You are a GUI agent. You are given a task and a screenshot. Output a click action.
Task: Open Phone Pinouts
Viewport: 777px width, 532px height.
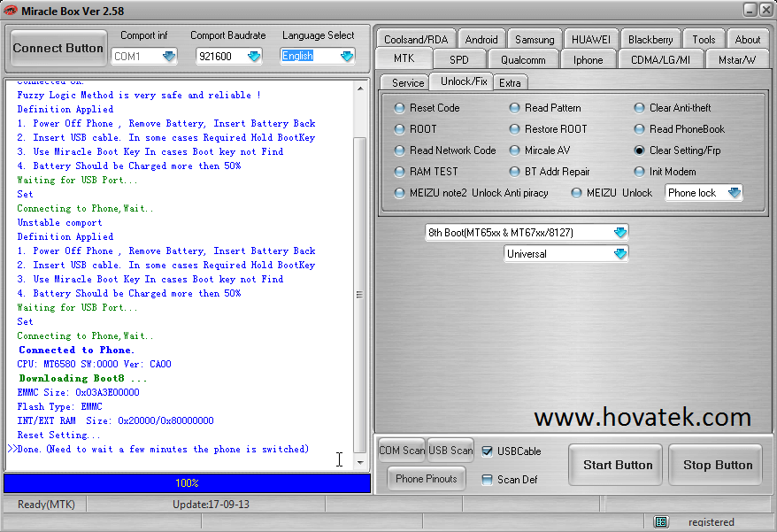427,479
